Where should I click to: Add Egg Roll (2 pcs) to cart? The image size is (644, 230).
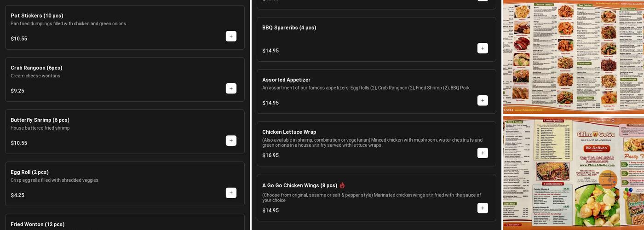(x=231, y=193)
